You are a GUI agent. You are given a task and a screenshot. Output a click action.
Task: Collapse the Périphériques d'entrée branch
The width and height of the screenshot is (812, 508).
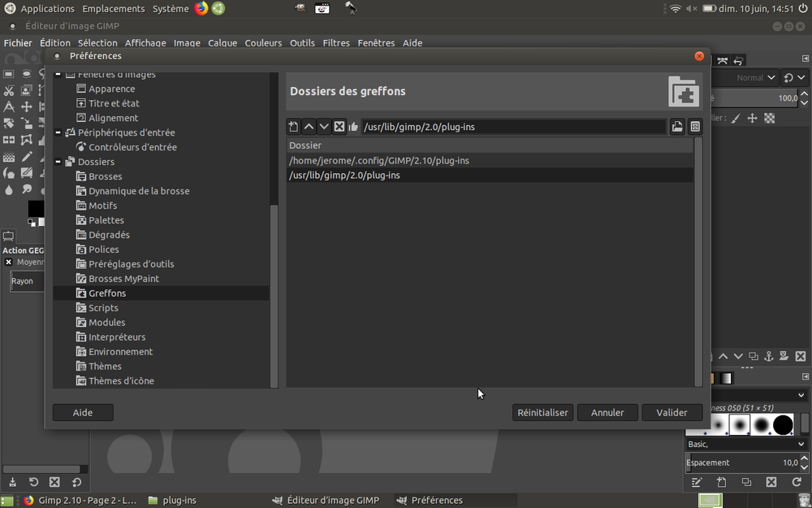(58, 132)
